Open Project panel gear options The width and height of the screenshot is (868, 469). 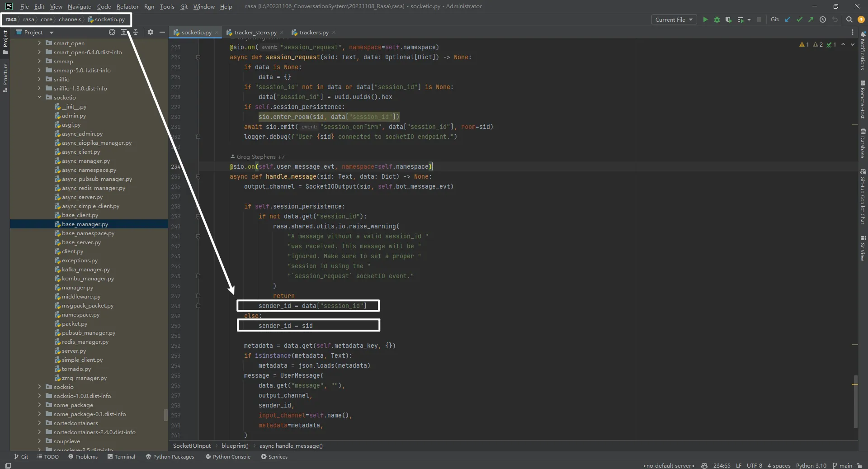(x=151, y=32)
